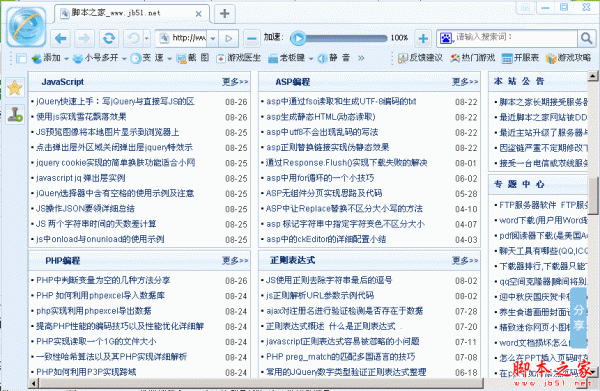Click 小号多开 toolbar item
The width and height of the screenshot is (600, 391).
pos(96,58)
